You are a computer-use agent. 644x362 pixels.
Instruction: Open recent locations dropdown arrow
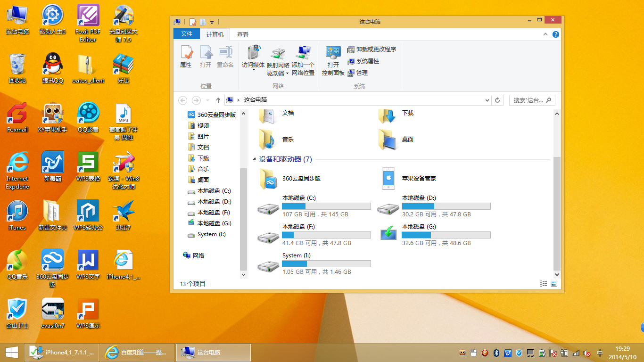[x=208, y=100]
